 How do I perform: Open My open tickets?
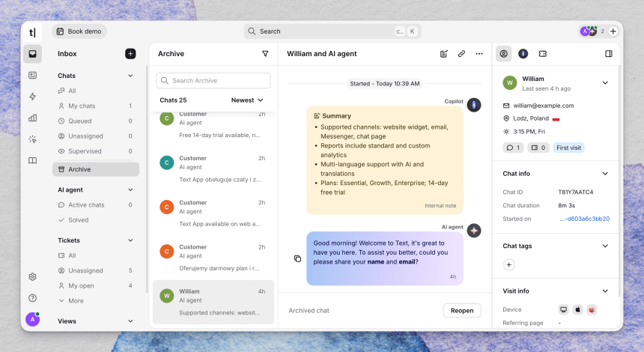[96, 286]
